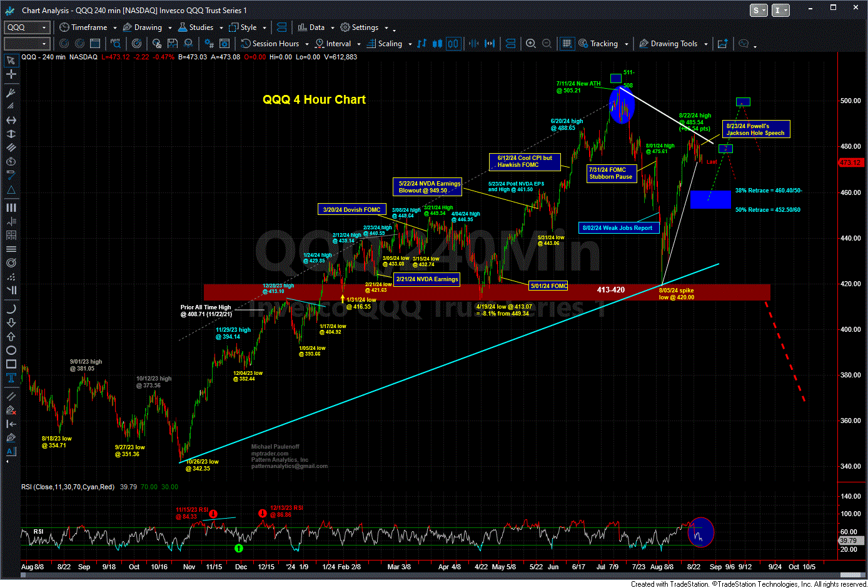Screen dimensions: 868x588
Task: Select the target circle tool in sidebar
Action: click(11, 262)
